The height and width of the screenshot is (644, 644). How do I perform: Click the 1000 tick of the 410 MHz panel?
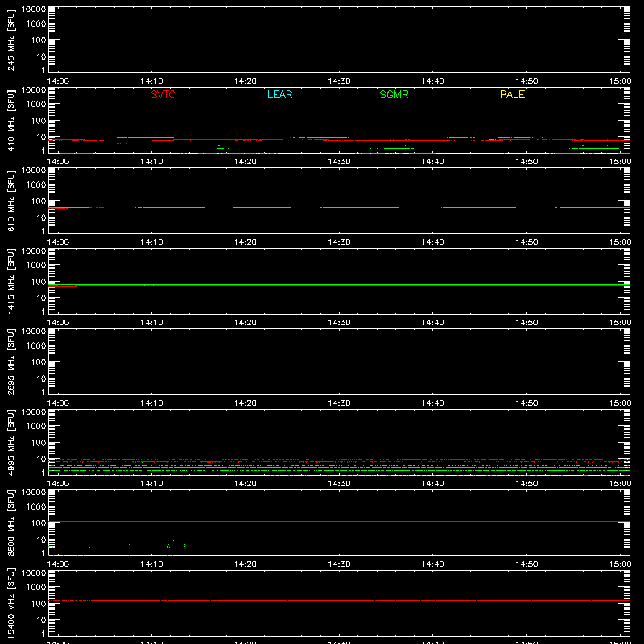coord(36,105)
